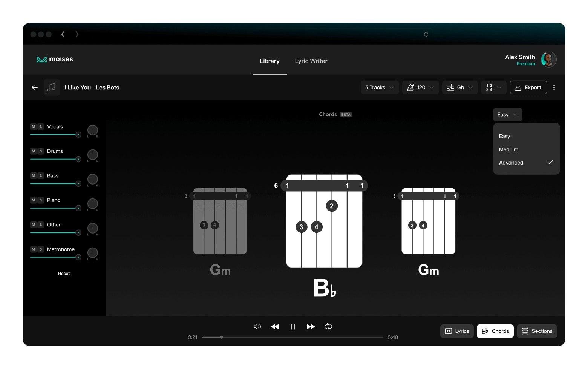This screenshot has width=588, height=369.
Task: Open the 120 tempo dropdown
Action: click(420, 88)
